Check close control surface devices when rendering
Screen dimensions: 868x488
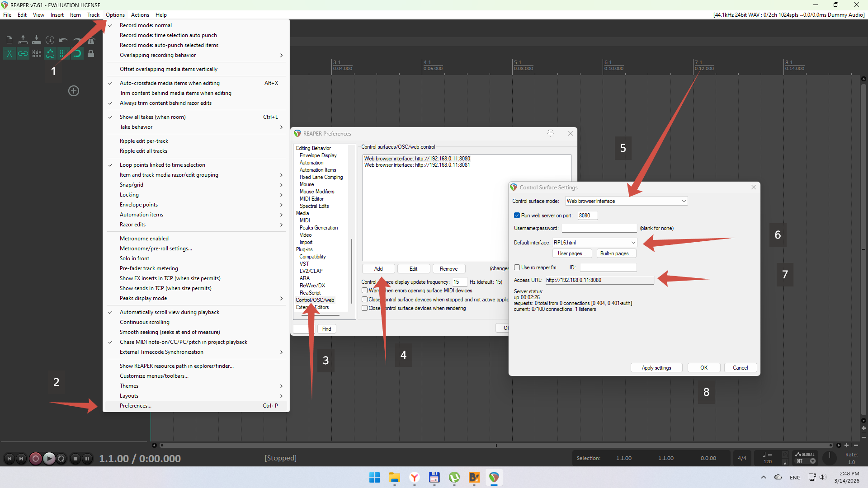pos(364,308)
